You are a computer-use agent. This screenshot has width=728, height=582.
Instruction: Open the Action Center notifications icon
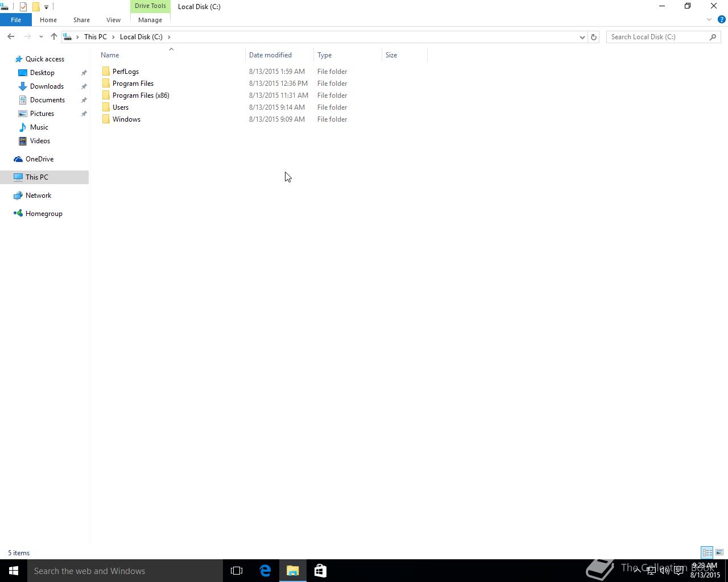pos(679,571)
